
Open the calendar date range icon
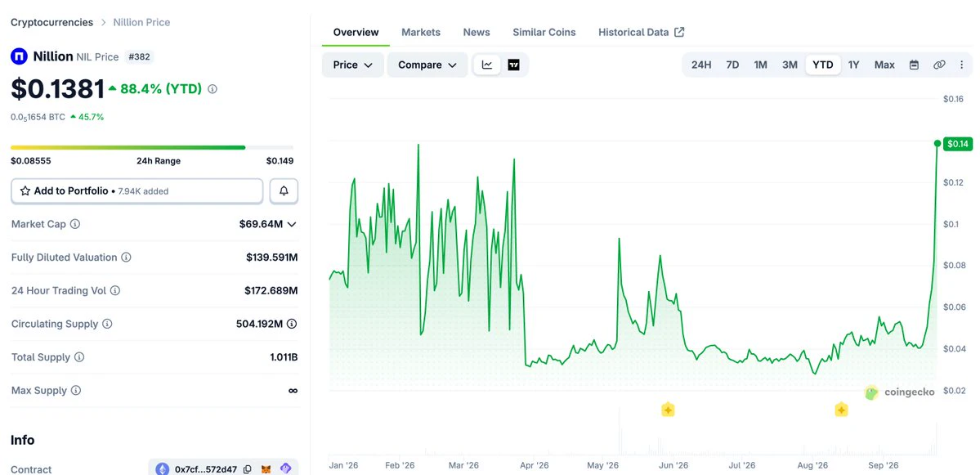(914, 65)
